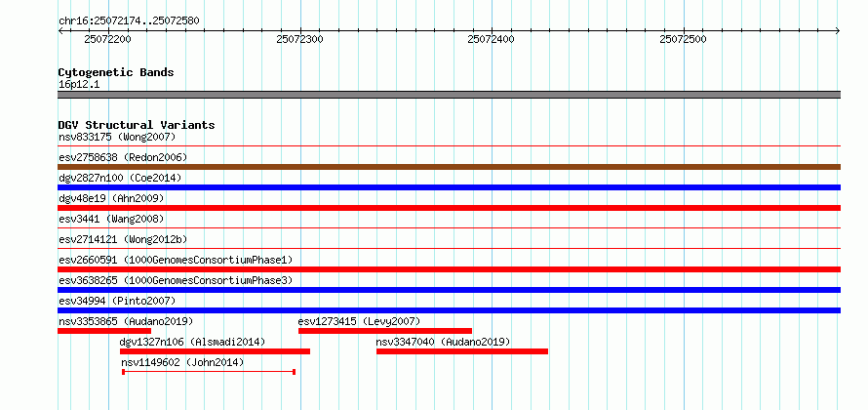Select the blue dgv2827n100 variant bar
The height and width of the screenshot is (410, 868).
point(449,187)
